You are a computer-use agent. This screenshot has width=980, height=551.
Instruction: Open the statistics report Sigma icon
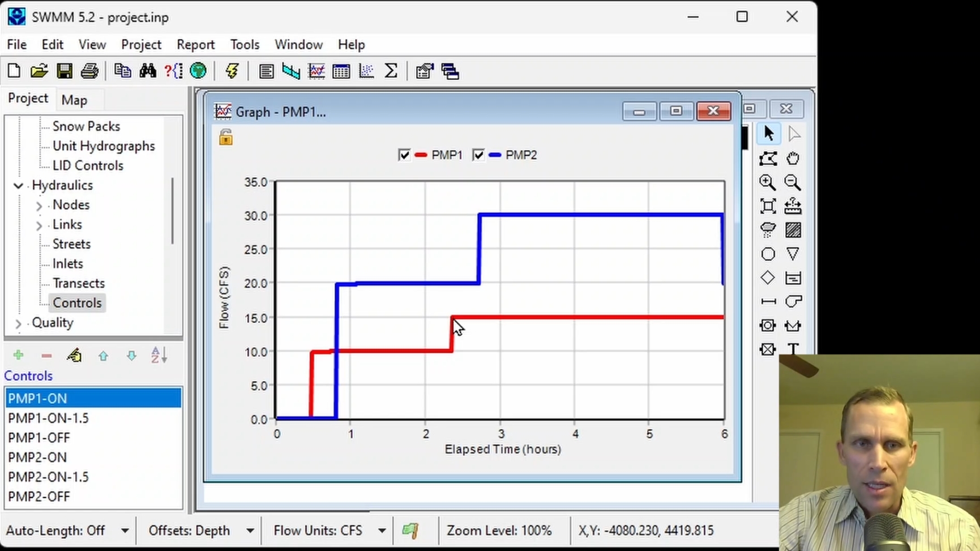pos(391,71)
